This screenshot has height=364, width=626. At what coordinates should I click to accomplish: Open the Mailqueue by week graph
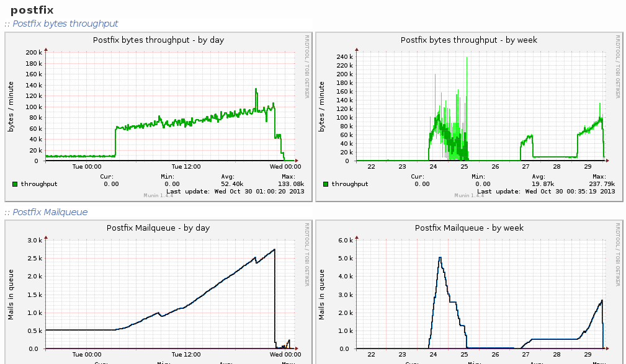tap(469, 291)
